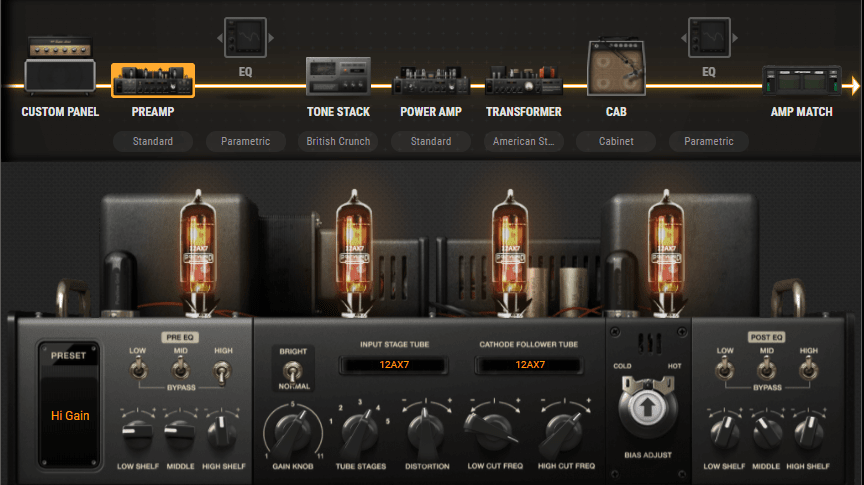Open Input Stage Tube 12AX7 selector
Image resolution: width=864 pixels, height=485 pixels.
click(x=393, y=365)
